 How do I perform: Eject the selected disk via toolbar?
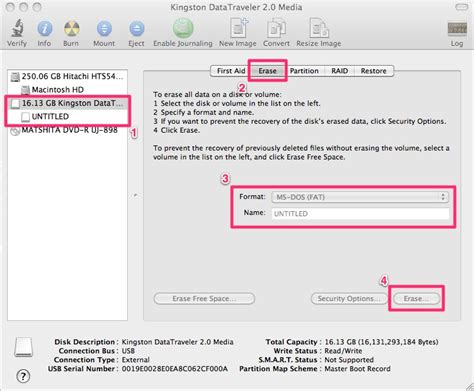137,29
